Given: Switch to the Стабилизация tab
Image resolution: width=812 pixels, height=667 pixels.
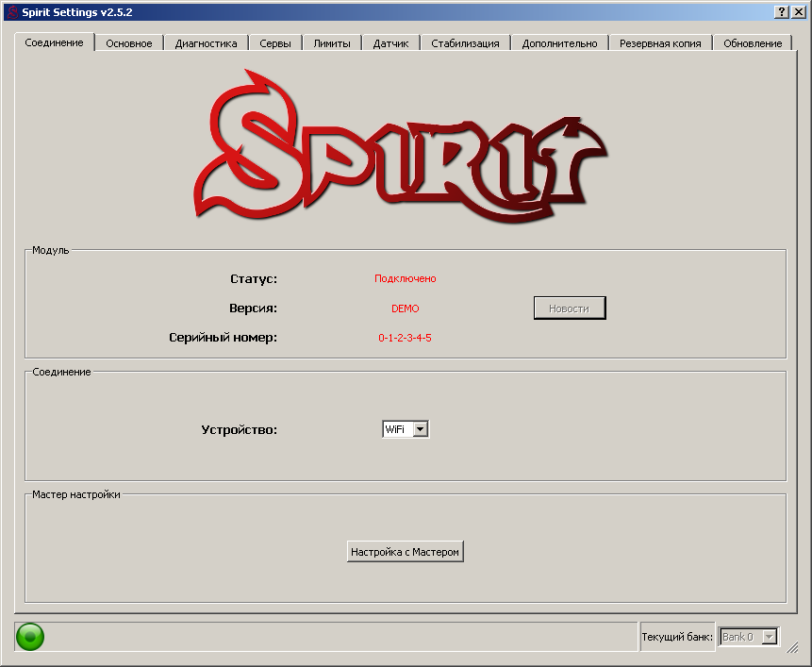Looking at the screenshot, I should [x=465, y=43].
